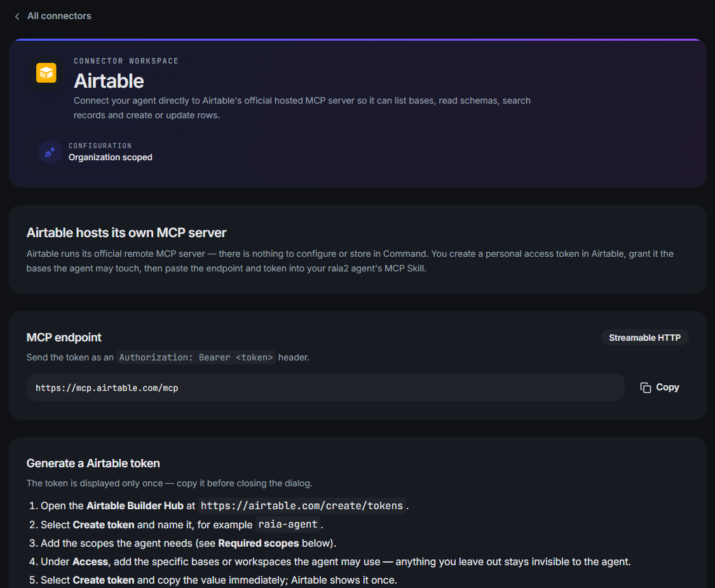The width and height of the screenshot is (715, 588).
Task: Click the bold 'Airtable Builder Hub' text
Action: click(135, 506)
